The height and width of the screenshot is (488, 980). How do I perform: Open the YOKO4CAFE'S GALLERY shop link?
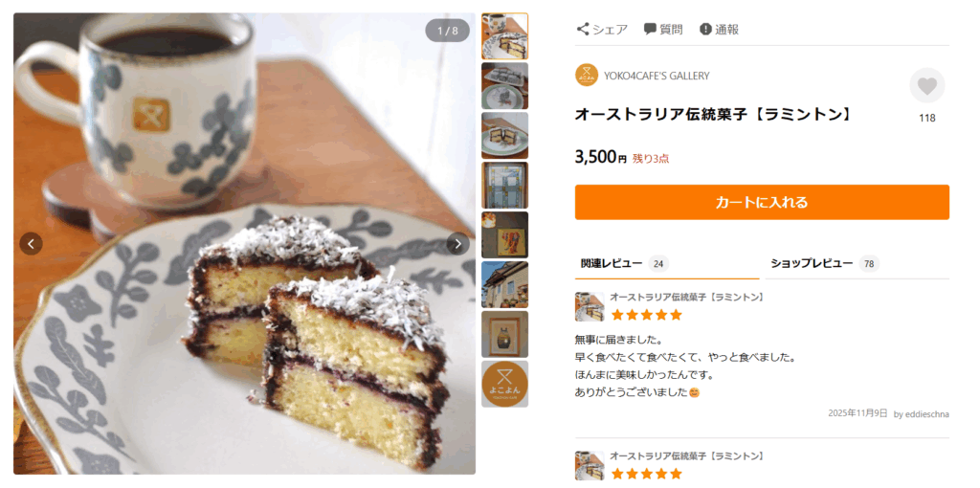click(657, 76)
